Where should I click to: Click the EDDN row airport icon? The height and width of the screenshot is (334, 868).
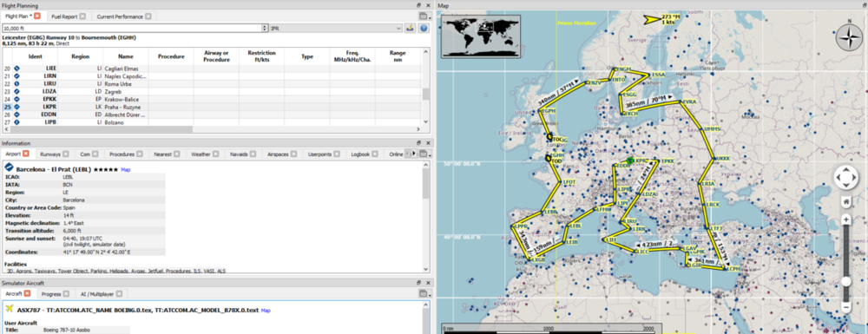pos(16,115)
